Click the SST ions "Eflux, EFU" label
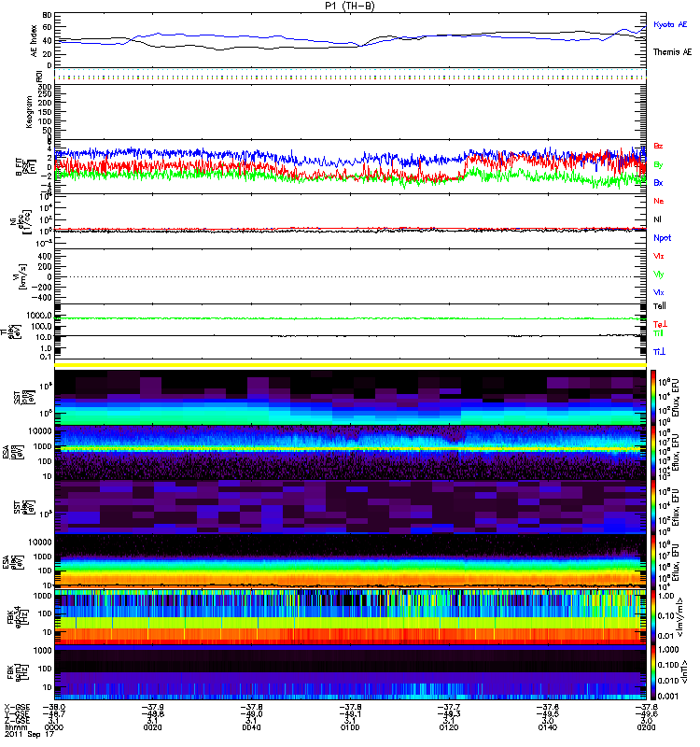 coord(677,399)
